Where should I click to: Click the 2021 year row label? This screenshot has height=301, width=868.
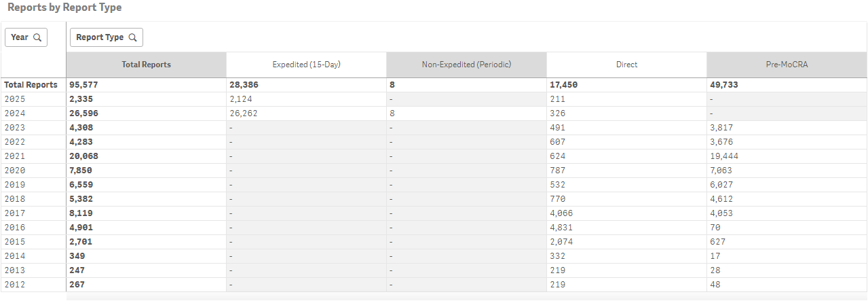point(14,156)
